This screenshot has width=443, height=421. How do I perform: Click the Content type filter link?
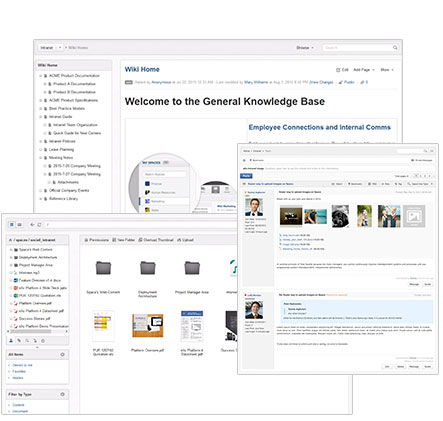click(x=18, y=405)
